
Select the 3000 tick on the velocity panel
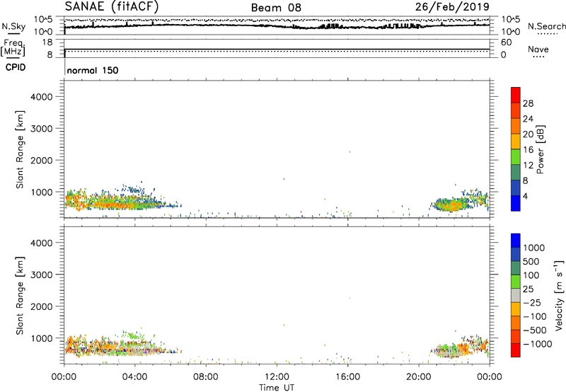point(41,275)
